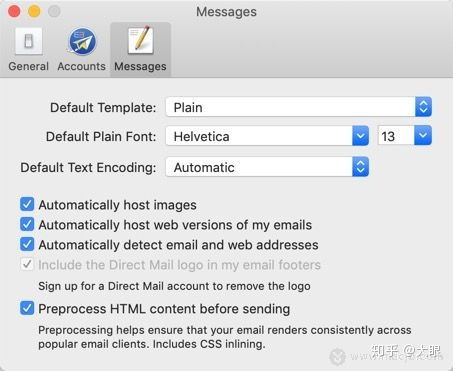Expand the Helvetica font dropdown
This screenshot has width=453, height=371.
tap(267, 136)
